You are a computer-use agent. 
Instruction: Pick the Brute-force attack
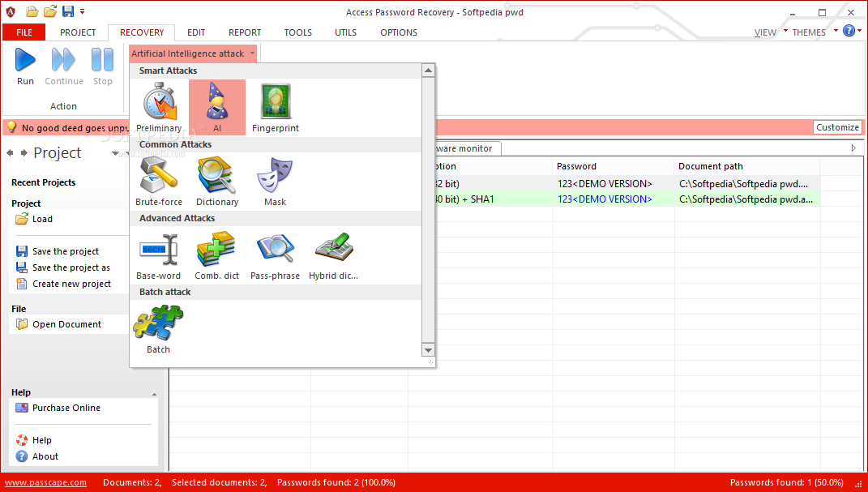click(159, 182)
